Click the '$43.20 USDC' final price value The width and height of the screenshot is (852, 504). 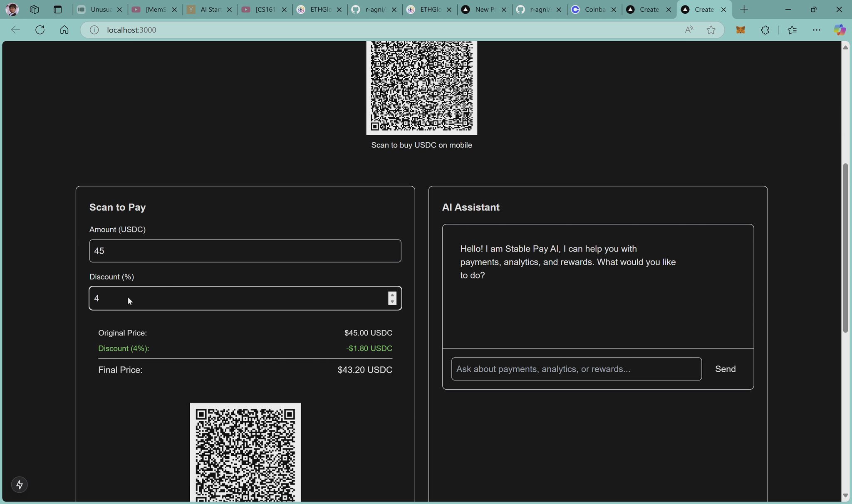tap(365, 370)
